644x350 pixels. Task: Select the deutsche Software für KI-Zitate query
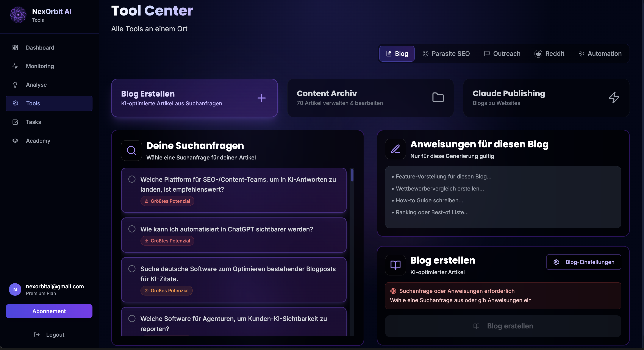tap(132, 269)
